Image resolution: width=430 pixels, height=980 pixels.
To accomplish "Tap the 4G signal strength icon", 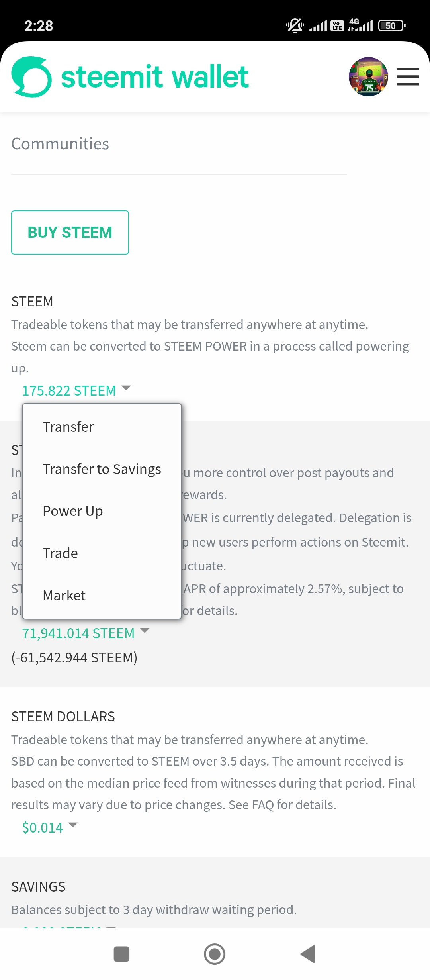I will (x=360, y=26).
